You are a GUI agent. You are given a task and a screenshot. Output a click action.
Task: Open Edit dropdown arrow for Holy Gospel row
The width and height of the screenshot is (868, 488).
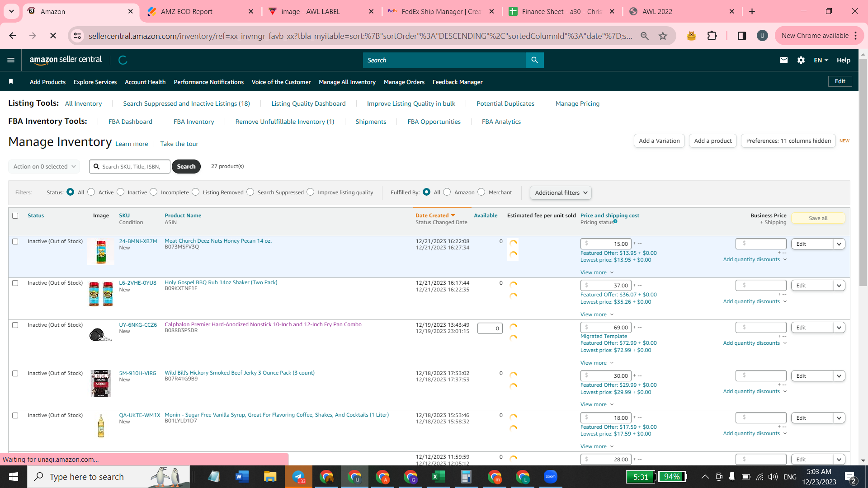[x=840, y=286]
